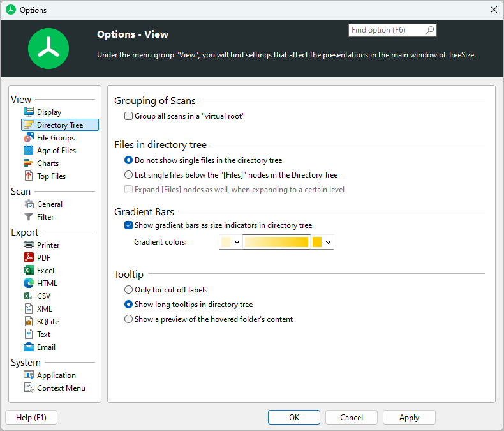Viewport: 504px width, 431px height.
Task: Click the System group heading in sidebar
Action: (x=26, y=363)
